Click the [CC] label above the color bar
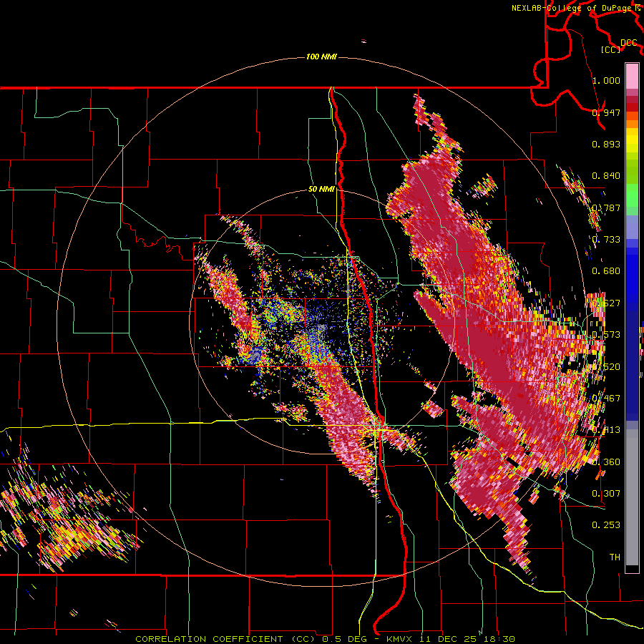 (611, 49)
